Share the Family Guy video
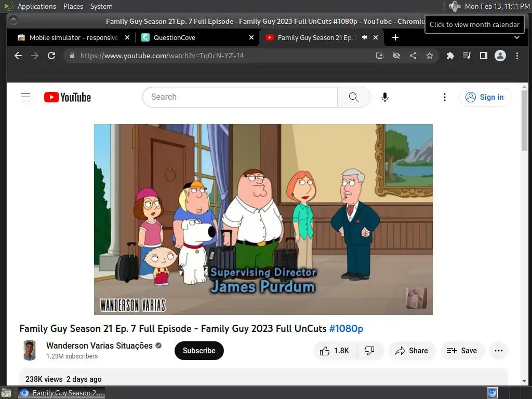The width and height of the screenshot is (532, 399). tap(411, 351)
